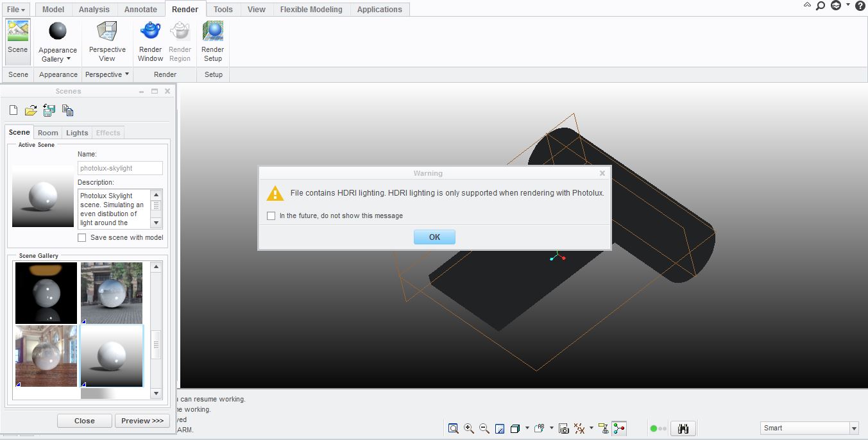Screen dimensions: 868x440
Task: Select the skylight gradient scene thumbnail
Action: [112, 356]
